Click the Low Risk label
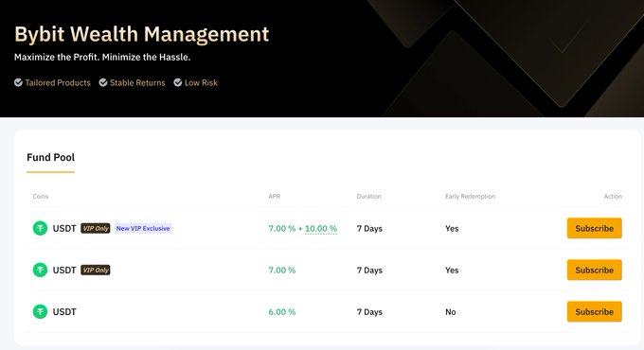The height and width of the screenshot is (350, 644). tap(201, 83)
